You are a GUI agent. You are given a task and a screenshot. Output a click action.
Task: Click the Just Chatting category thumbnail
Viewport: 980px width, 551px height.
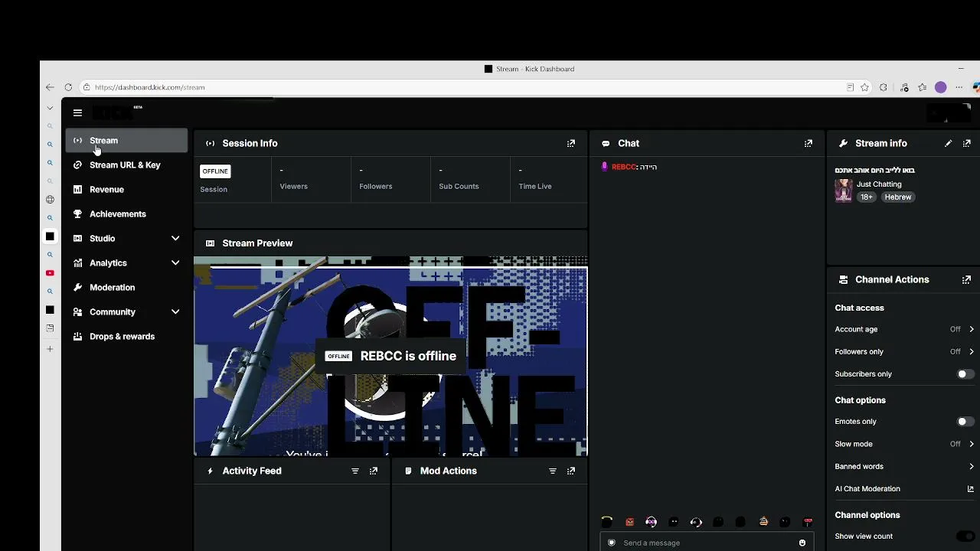tap(844, 191)
